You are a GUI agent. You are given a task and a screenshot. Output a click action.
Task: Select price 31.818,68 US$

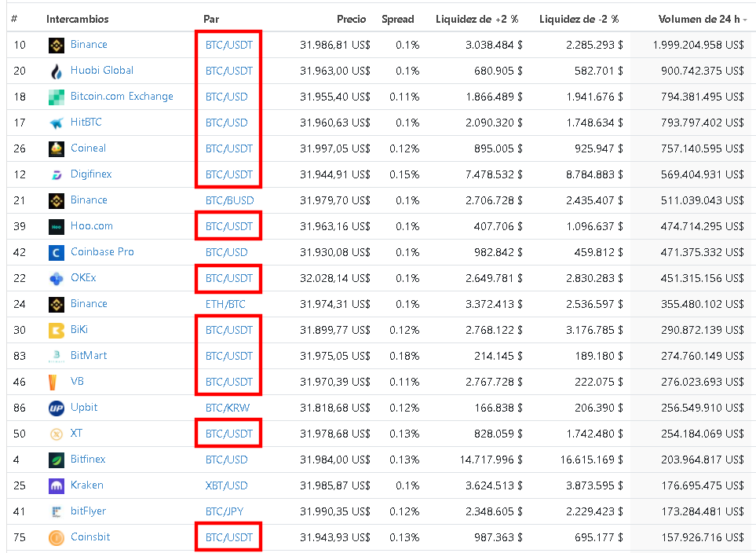coord(335,408)
